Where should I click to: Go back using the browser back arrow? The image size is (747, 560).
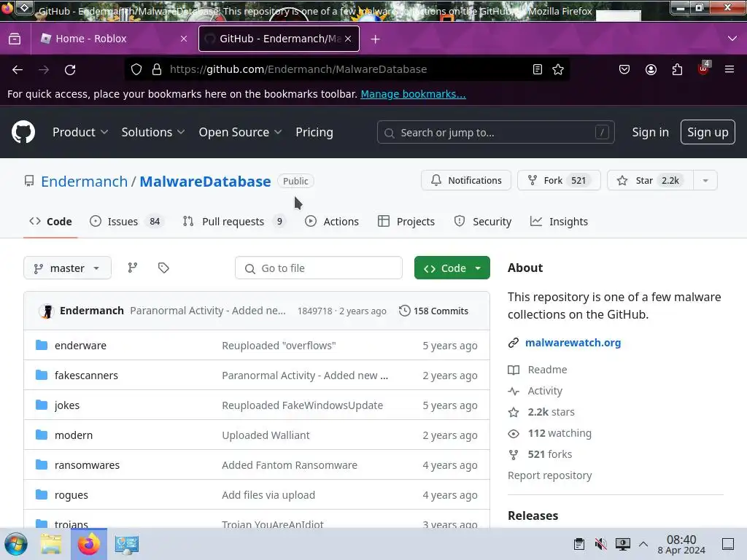(x=18, y=69)
